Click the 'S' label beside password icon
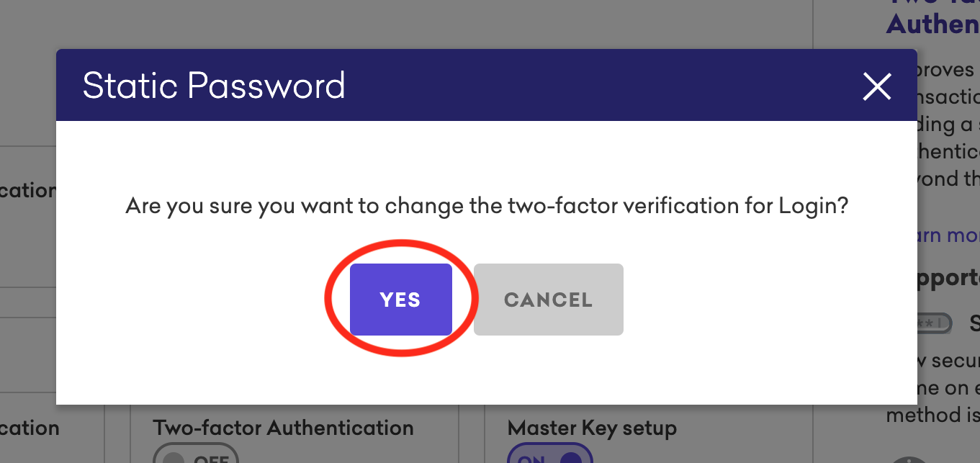The width and height of the screenshot is (980, 463). (x=974, y=322)
